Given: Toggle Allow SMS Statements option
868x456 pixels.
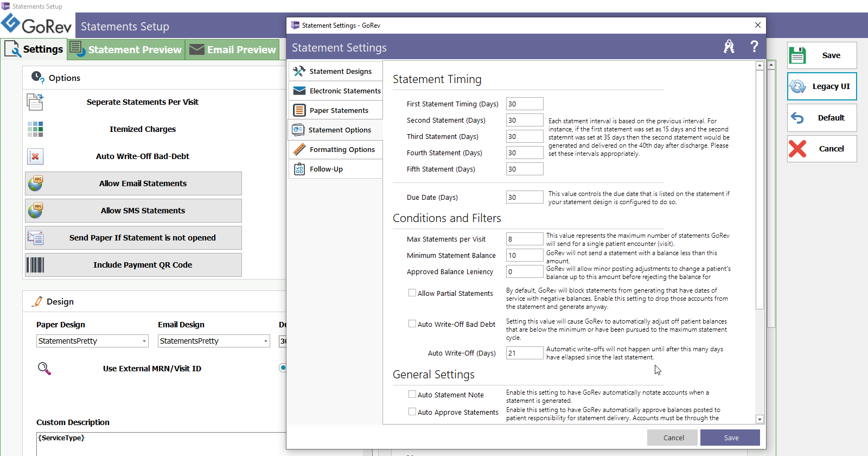Looking at the screenshot, I should (x=133, y=211).
